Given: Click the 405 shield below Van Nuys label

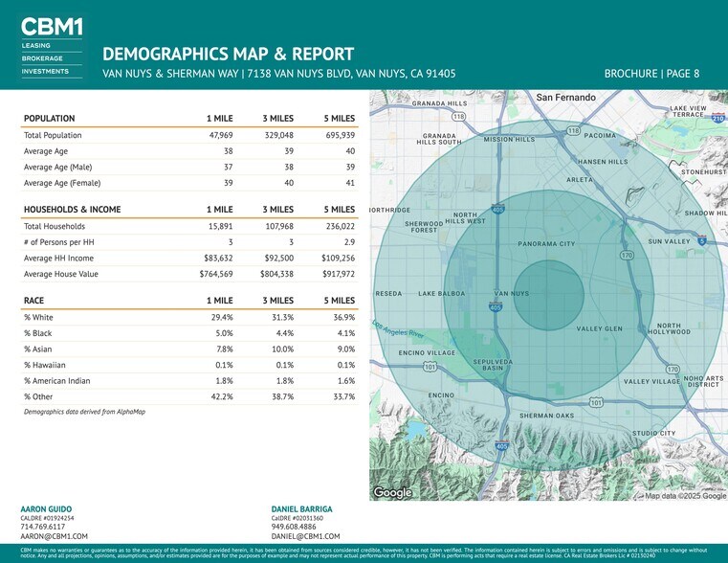Looking at the screenshot, I should (x=495, y=307).
